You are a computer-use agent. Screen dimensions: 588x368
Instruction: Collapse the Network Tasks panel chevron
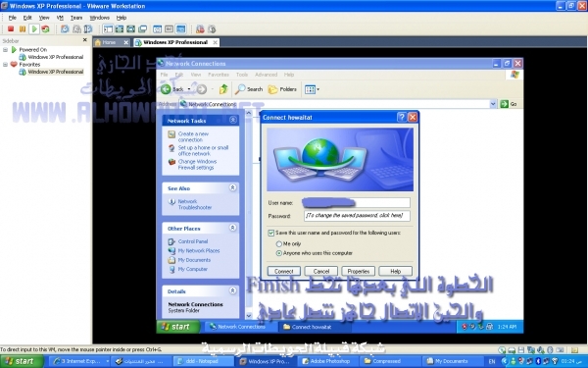[233, 120]
